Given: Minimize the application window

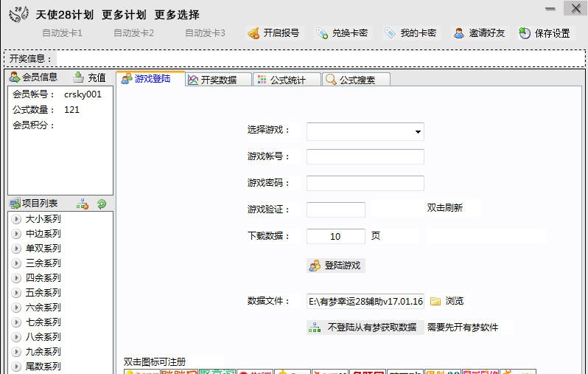Looking at the screenshot, I should [550, 9].
